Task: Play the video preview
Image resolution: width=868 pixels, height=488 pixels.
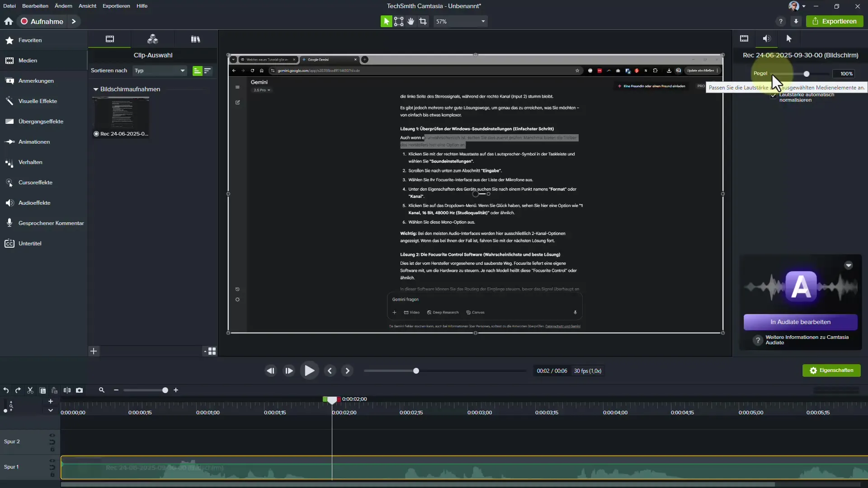Action: click(309, 371)
